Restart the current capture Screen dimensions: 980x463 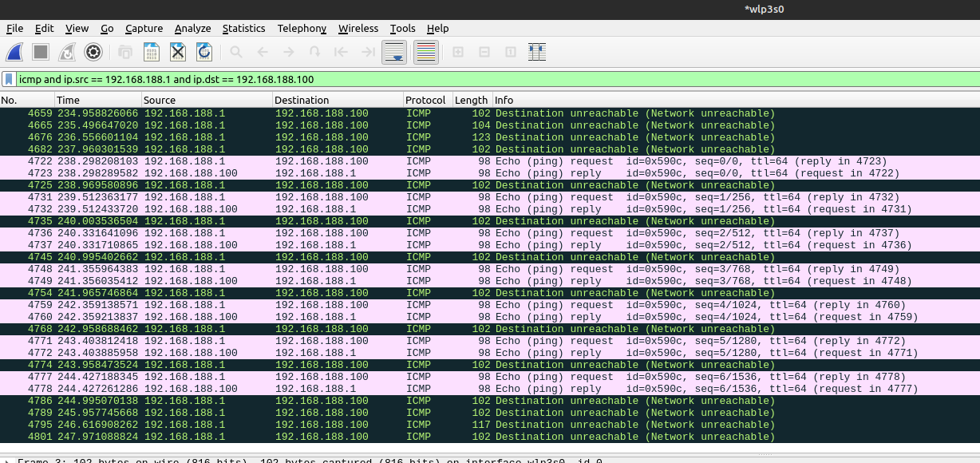pyautogui.click(x=67, y=53)
